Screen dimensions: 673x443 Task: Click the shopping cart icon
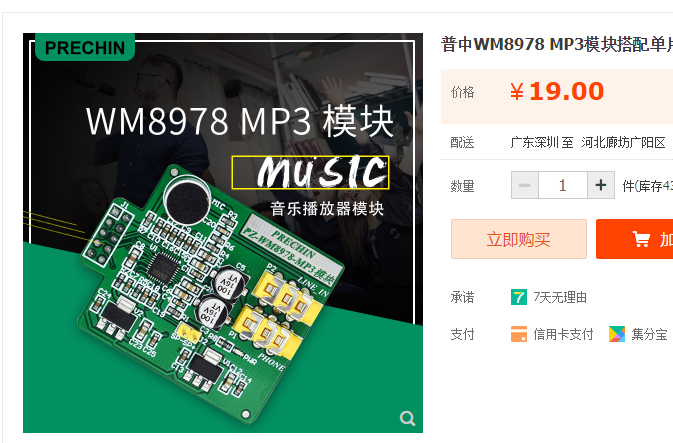coord(641,239)
